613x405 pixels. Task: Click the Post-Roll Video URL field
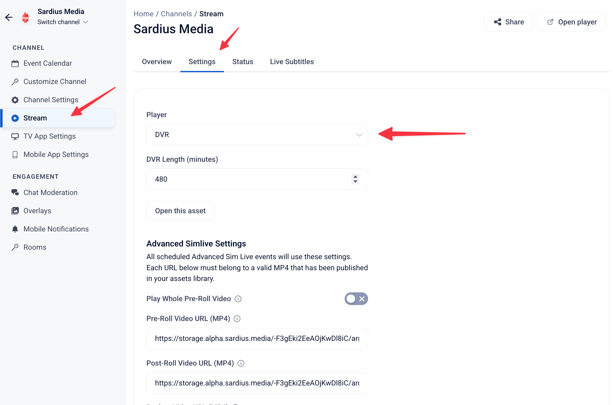[257, 383]
